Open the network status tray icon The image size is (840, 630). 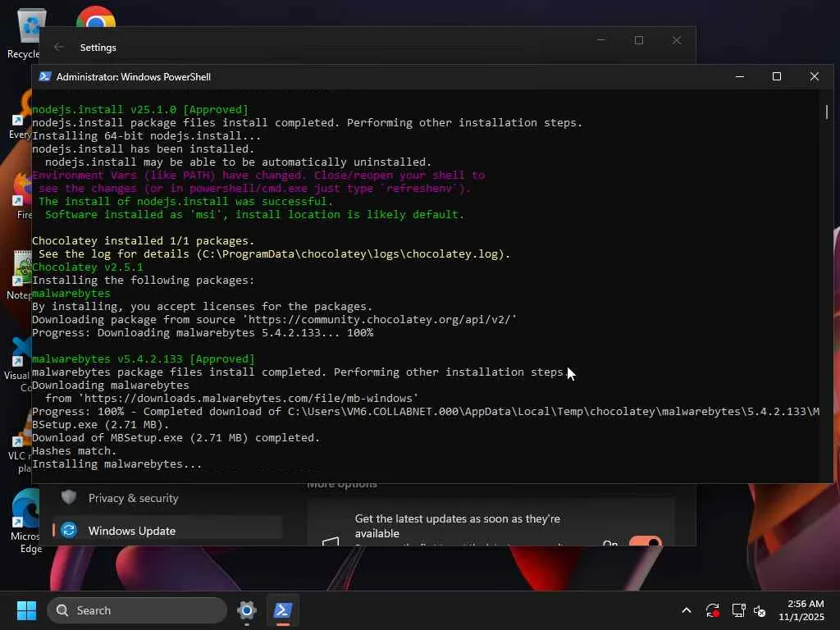point(739,610)
